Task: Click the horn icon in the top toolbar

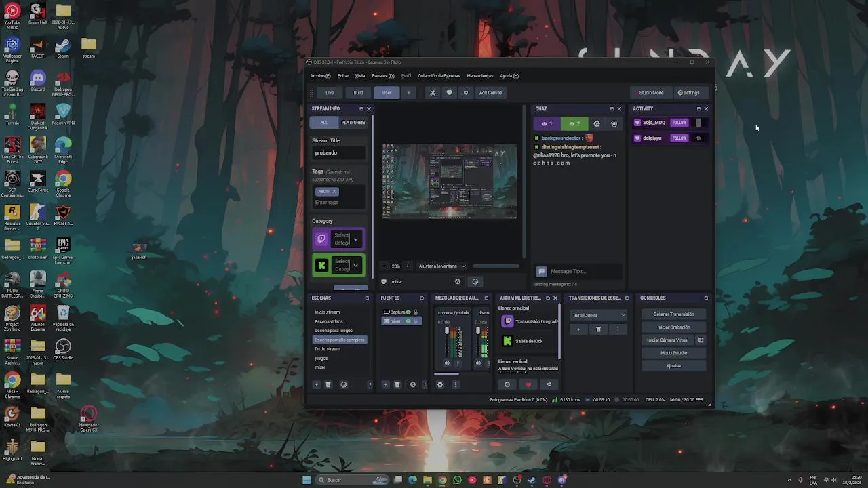Action: (465, 93)
